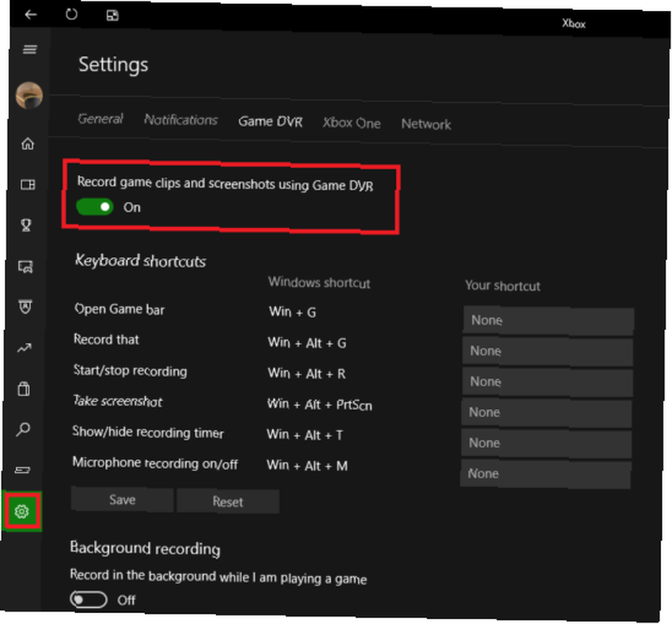Open the console Connect icon

point(23,470)
